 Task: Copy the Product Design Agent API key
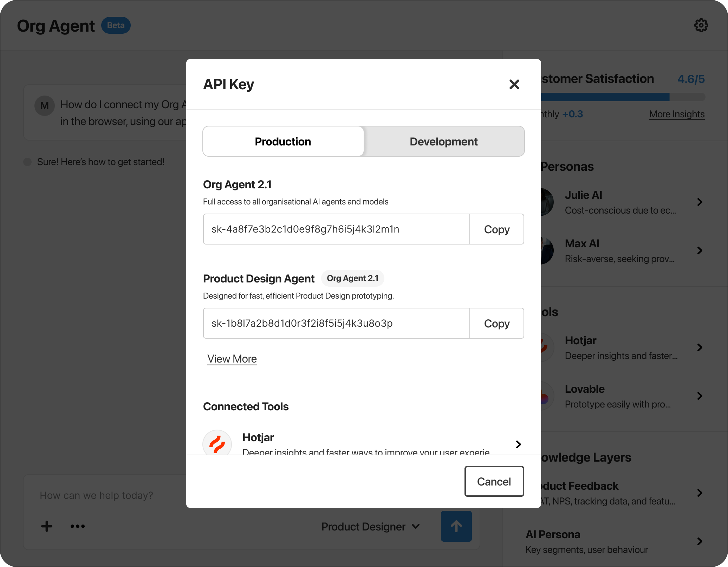(x=496, y=324)
